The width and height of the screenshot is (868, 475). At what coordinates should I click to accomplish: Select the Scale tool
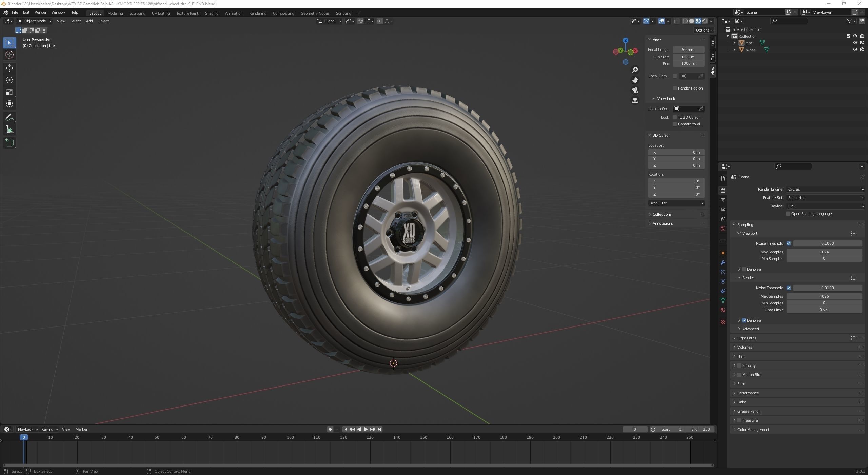click(9, 92)
